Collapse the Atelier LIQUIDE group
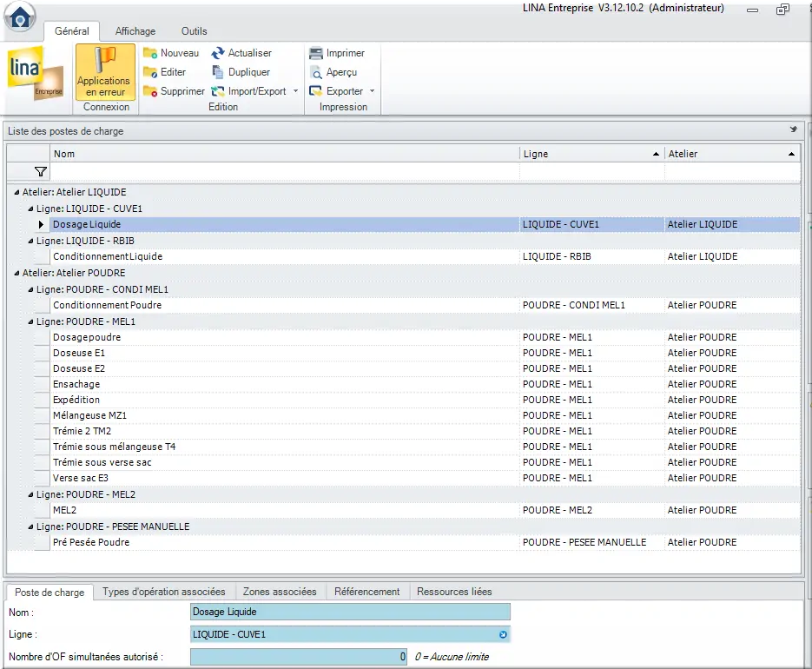The image size is (812, 669). [x=17, y=192]
